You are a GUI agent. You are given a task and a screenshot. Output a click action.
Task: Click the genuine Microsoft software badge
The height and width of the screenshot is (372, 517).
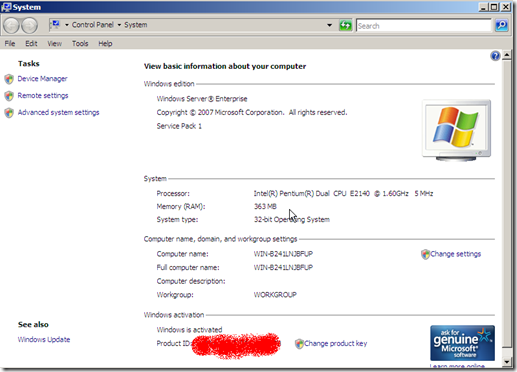(x=462, y=343)
